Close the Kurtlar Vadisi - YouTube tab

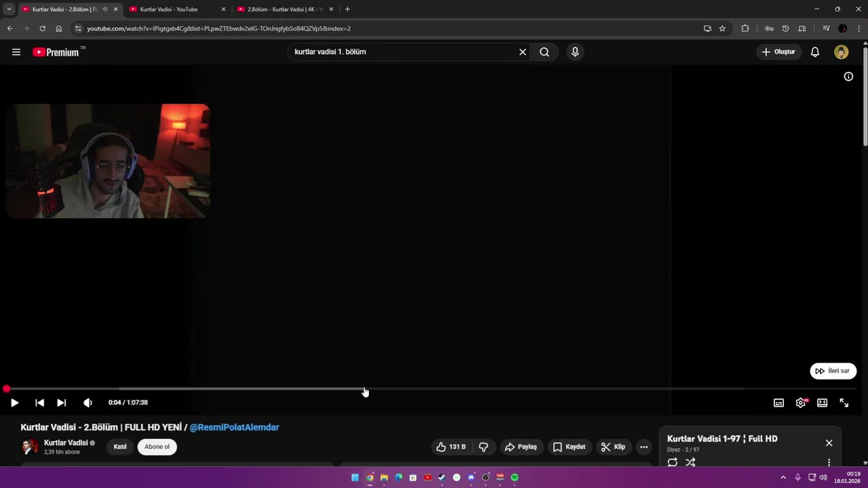click(223, 9)
